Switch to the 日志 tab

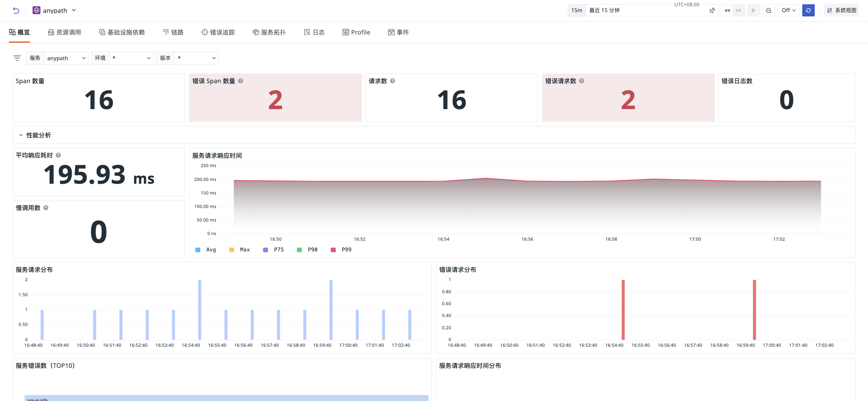(x=314, y=32)
